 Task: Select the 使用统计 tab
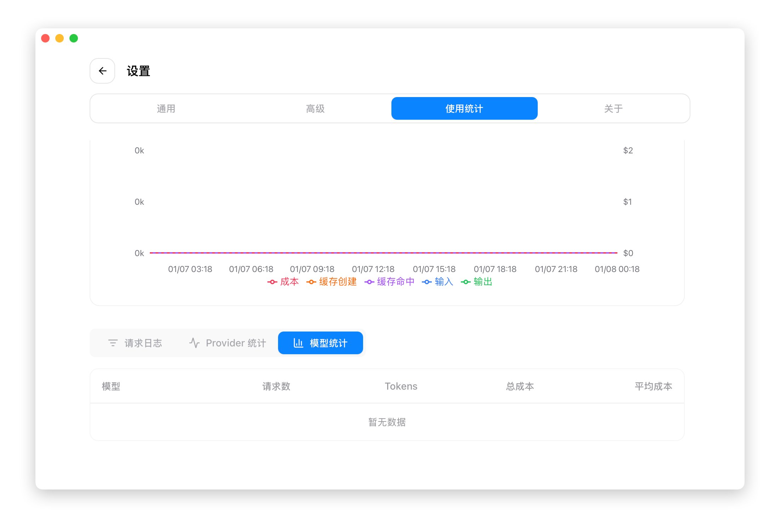464,109
